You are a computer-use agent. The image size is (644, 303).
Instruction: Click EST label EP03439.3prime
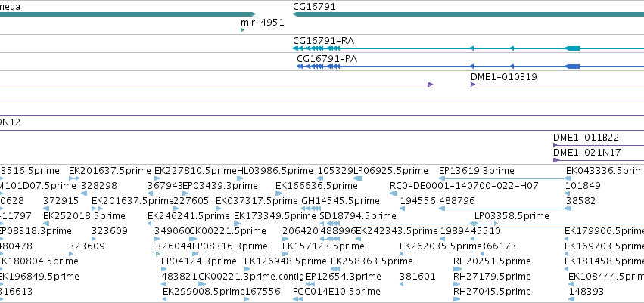point(220,186)
